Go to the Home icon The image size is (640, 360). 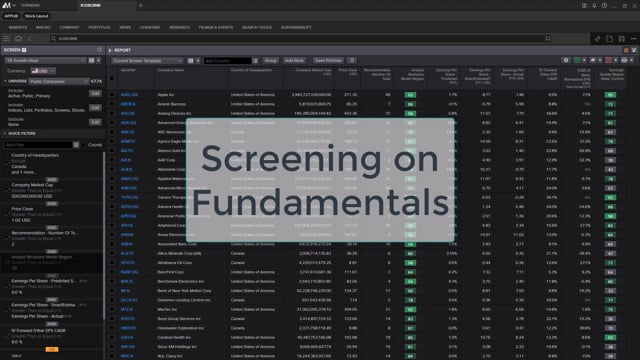point(18,38)
